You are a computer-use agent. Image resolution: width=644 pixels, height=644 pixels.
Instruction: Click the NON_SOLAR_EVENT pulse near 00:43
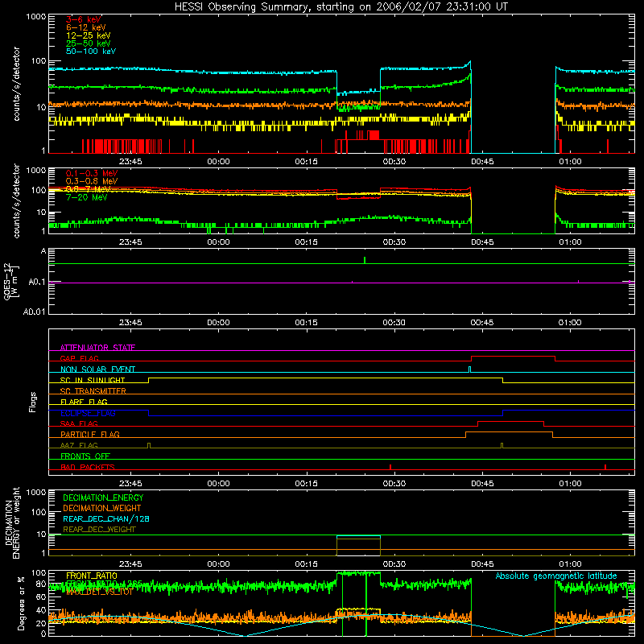(x=470, y=369)
